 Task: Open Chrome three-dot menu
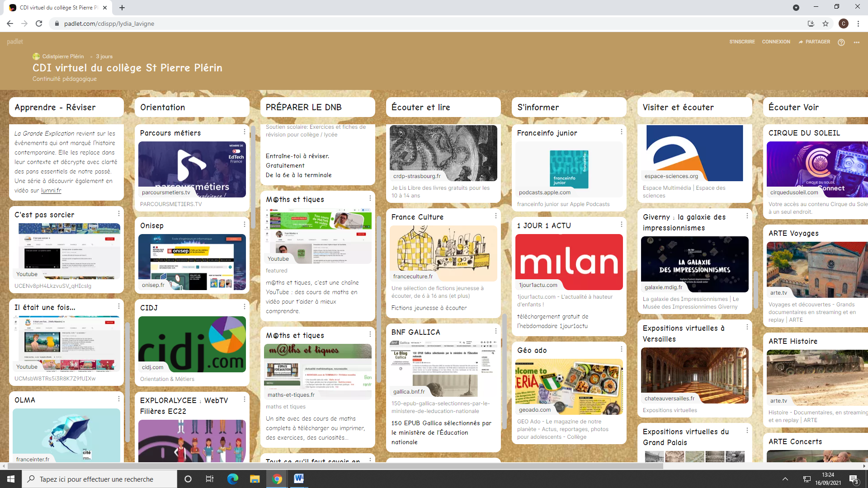tap(858, 23)
